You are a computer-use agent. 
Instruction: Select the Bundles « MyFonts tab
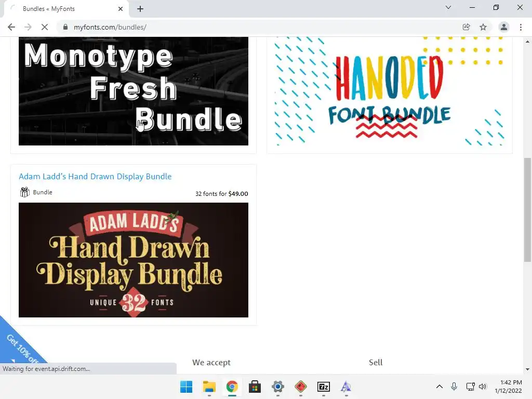click(x=66, y=9)
